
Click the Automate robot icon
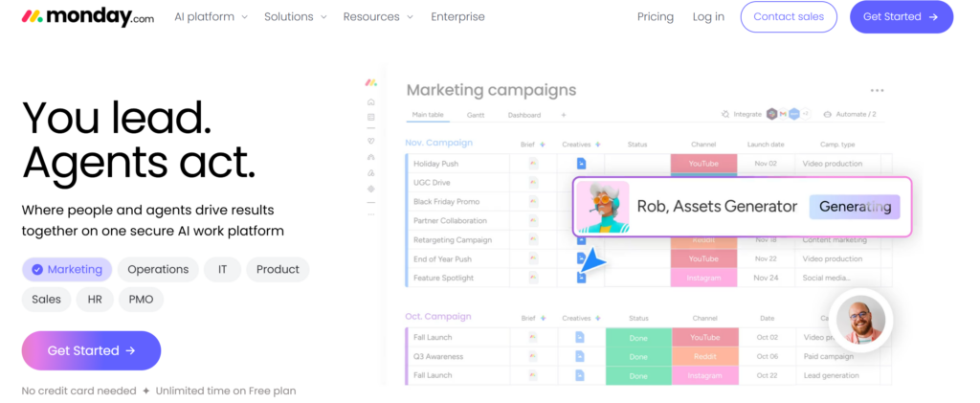(828, 114)
